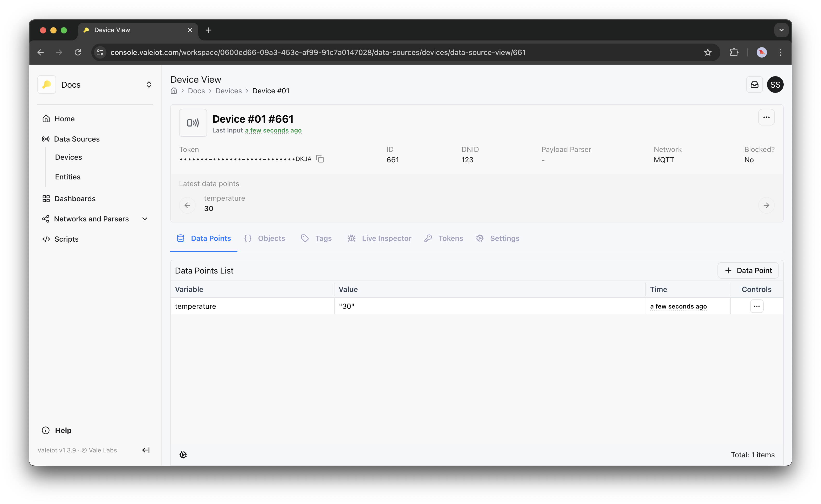This screenshot has width=821, height=504.
Task: Click the right arrow in Latest data points carousel
Action: (766, 205)
